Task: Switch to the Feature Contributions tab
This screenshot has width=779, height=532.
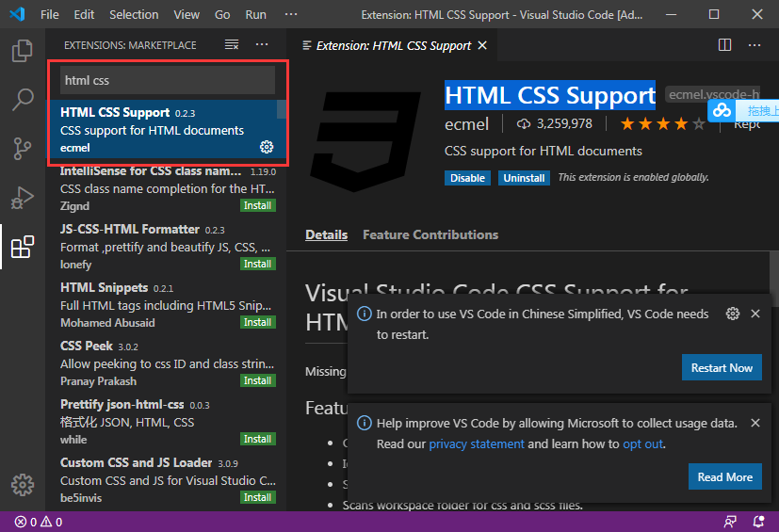Action: click(430, 234)
